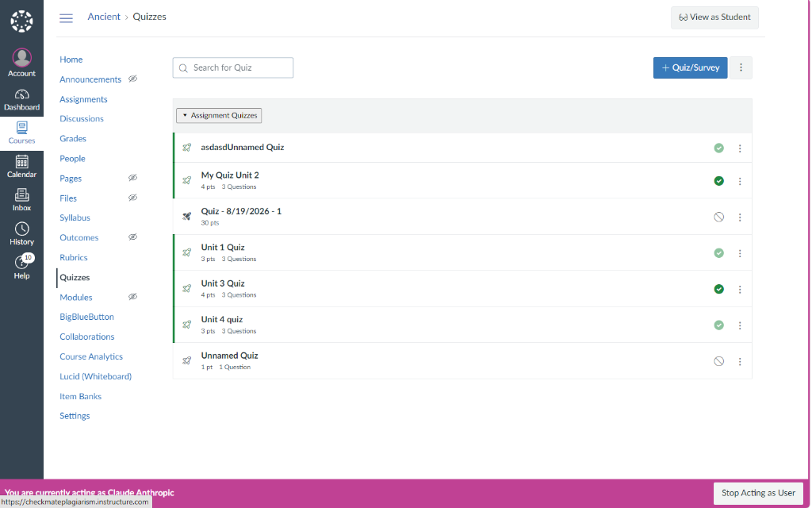This screenshot has width=812, height=508.
Task: Open Collaborations in course navigation
Action: [x=87, y=337]
